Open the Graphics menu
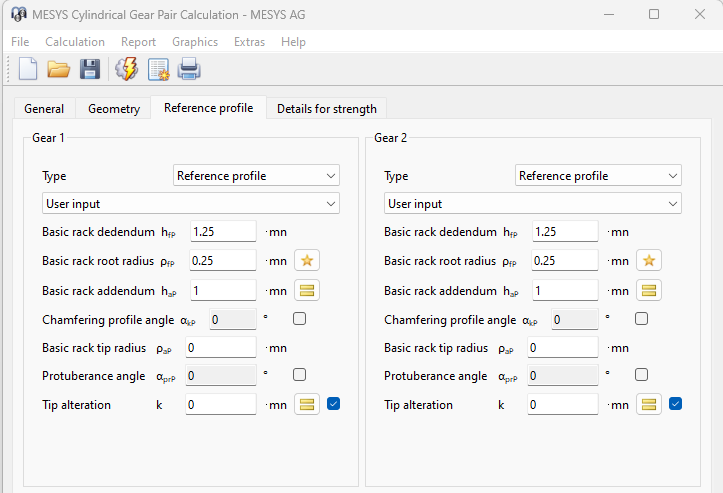Image resolution: width=723 pixels, height=493 pixels. [x=194, y=42]
